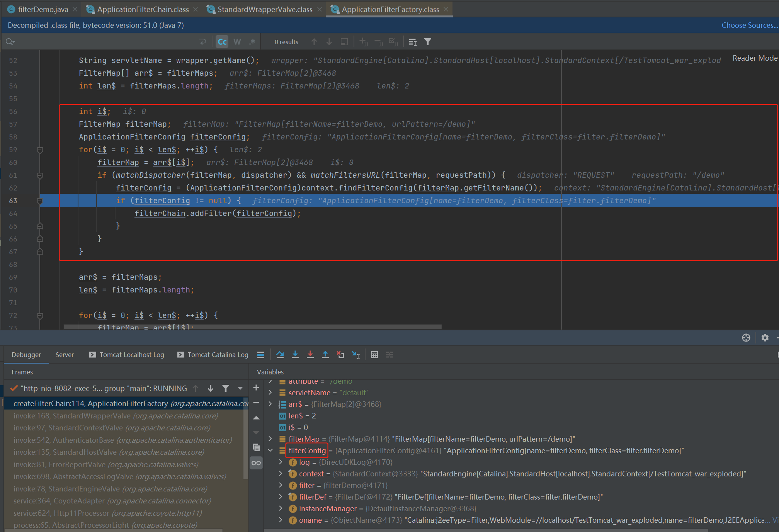
Task: Click the Choose Sources link
Action: coord(749,25)
